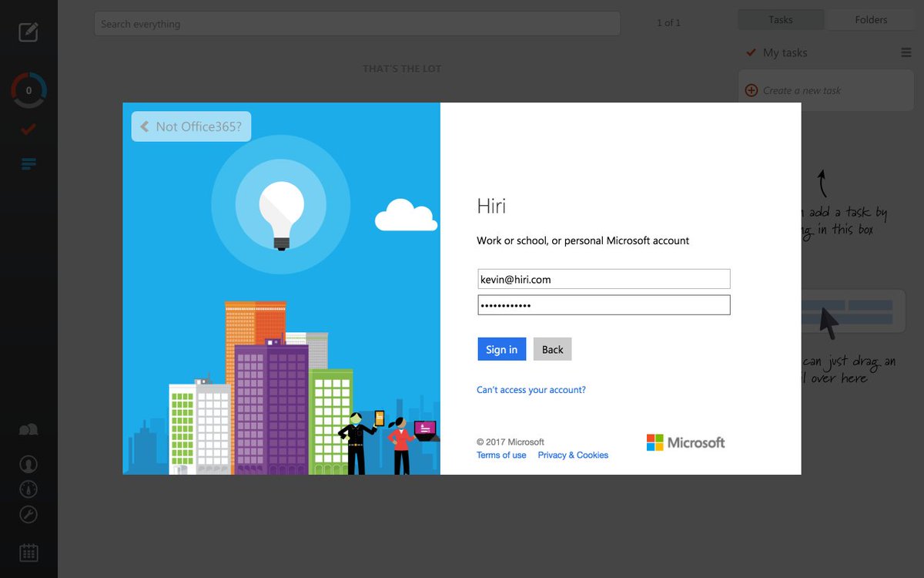Click the Hiri heading in sign-in dialog
The height and width of the screenshot is (578, 924).
(x=491, y=206)
